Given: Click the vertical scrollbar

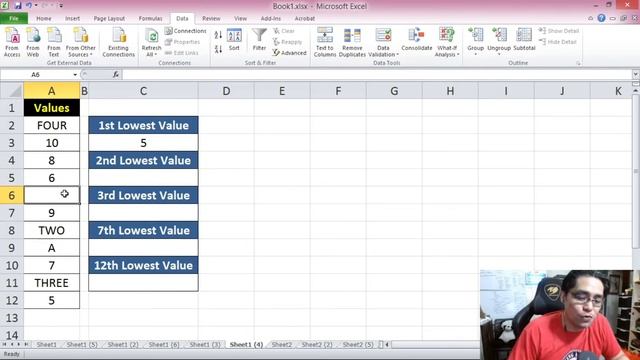Looking at the screenshot, I should point(636,171).
